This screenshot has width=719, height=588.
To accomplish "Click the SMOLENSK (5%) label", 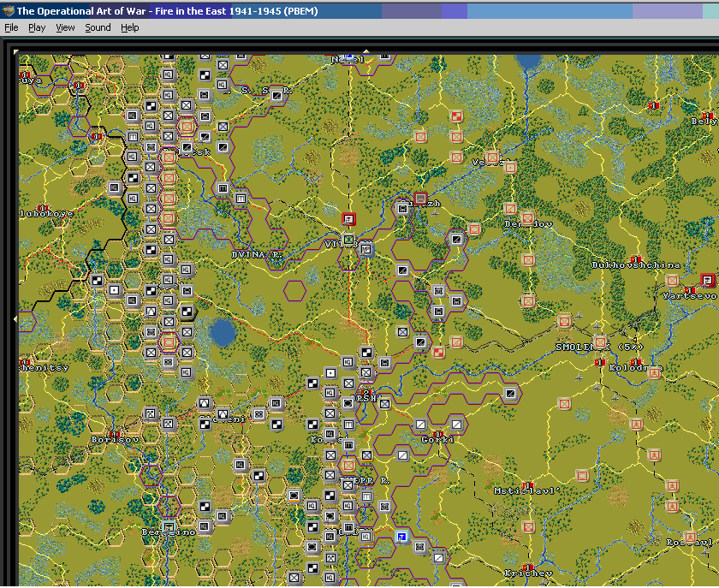I will click(599, 347).
